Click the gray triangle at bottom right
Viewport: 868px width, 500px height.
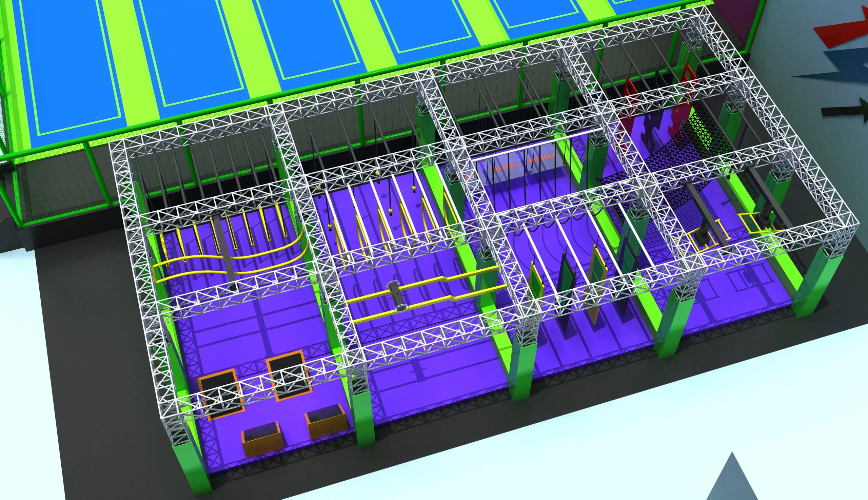pyautogui.click(x=732, y=481)
